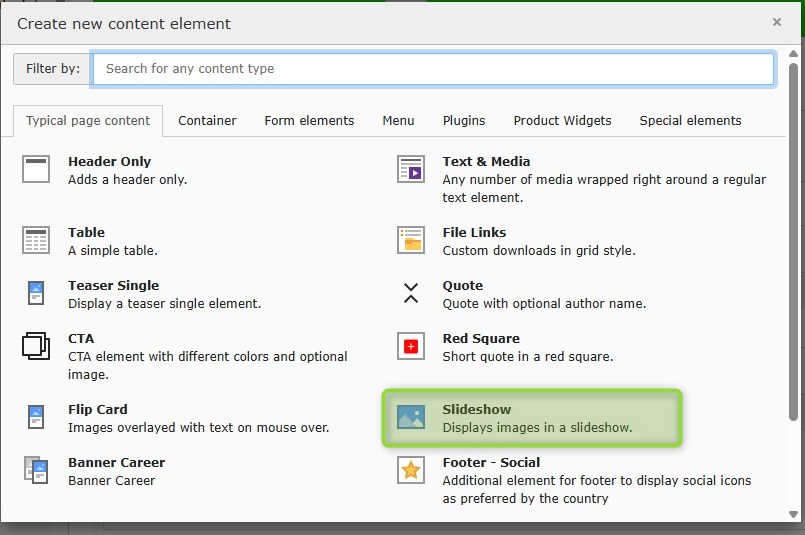Image resolution: width=805 pixels, height=535 pixels.
Task: Open the Form elements tab
Action: click(309, 121)
